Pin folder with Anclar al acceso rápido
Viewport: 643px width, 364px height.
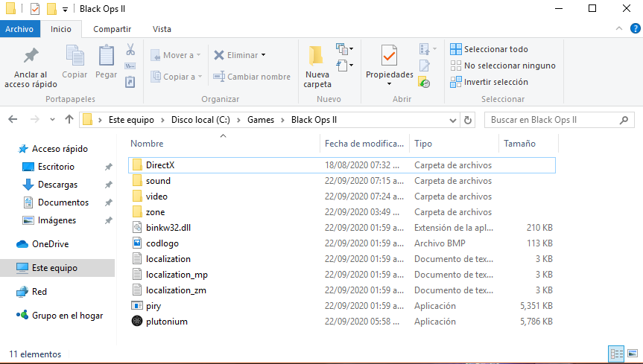click(x=31, y=67)
